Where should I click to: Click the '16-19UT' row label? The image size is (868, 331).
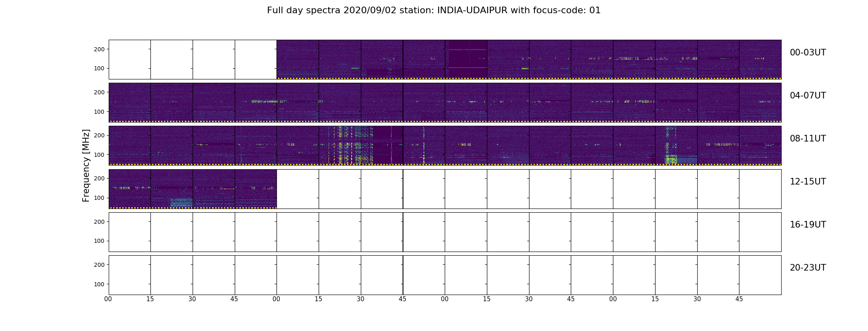tap(808, 225)
